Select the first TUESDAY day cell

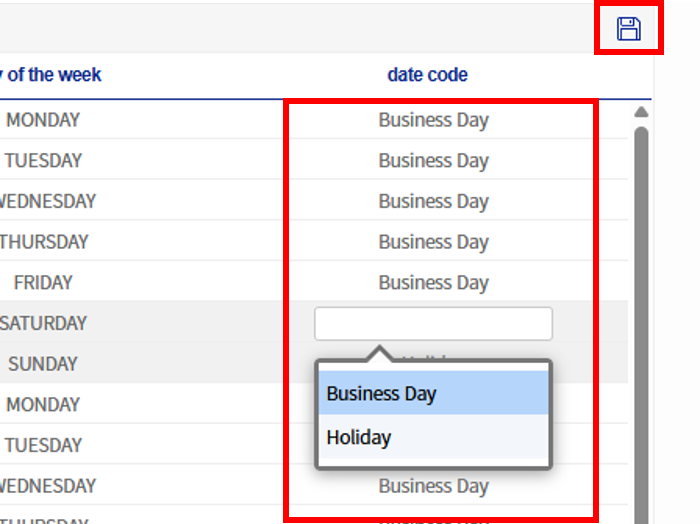(43, 161)
